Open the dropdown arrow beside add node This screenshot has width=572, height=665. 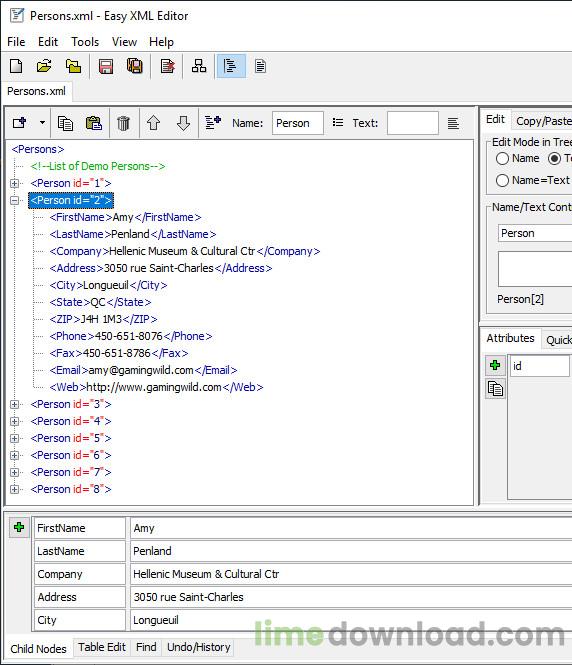click(x=42, y=123)
